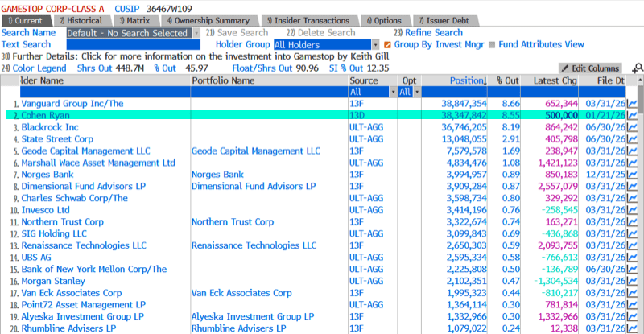Viewport: 644px width, 334px height.
Task: Open the Issuer Debt tab
Action: (x=444, y=21)
